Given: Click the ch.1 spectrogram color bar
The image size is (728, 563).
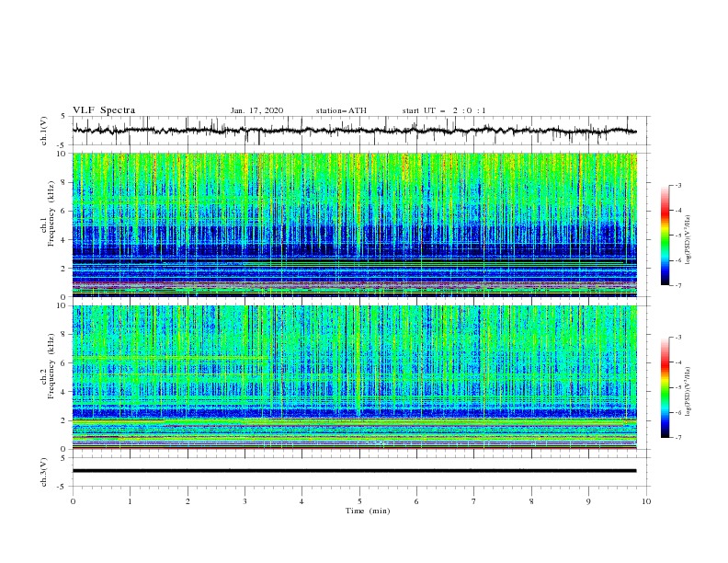Looking at the screenshot, I should point(665,235).
